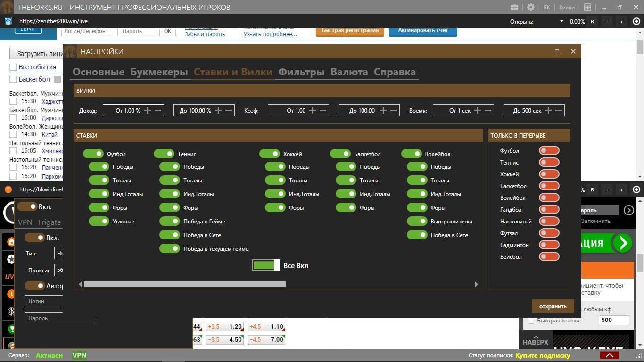Image resolution: width=644 pixels, height=362 pixels.
Task: Maximize the Настройки dialog window
Action: [x=557, y=51]
